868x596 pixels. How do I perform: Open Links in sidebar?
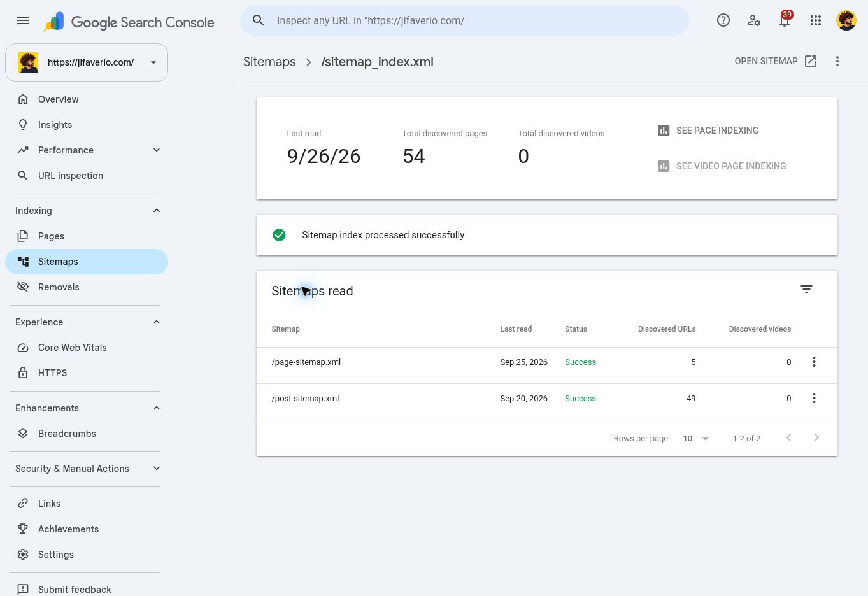coord(87,504)
